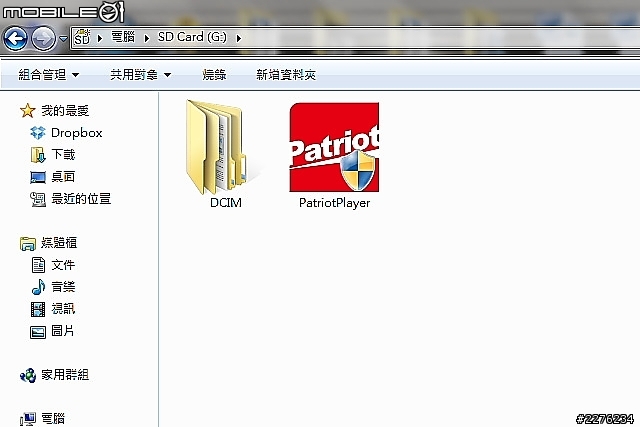Go back with the Back arrow button

coord(15,39)
